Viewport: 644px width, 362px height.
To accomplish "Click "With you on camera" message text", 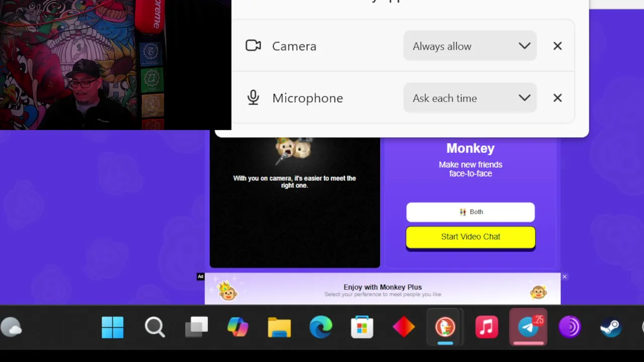I will tap(294, 182).
